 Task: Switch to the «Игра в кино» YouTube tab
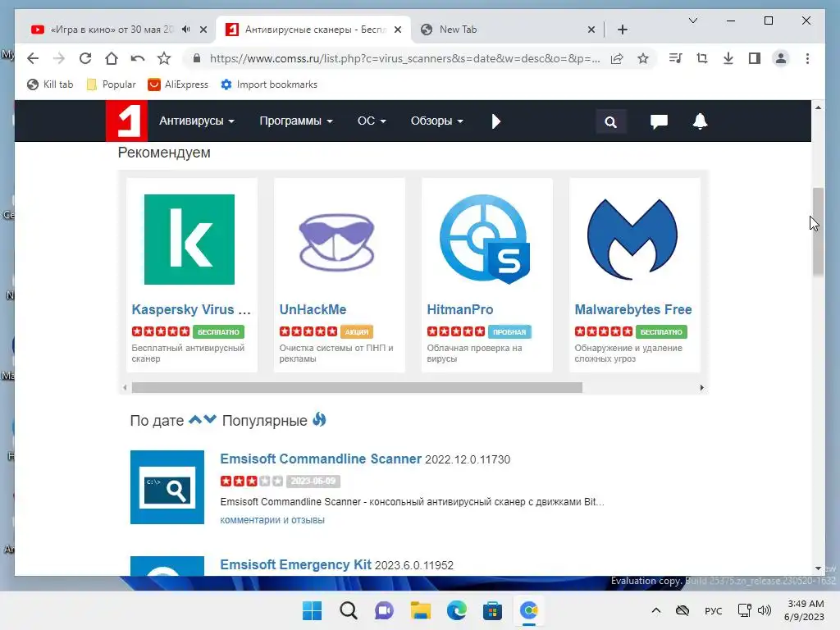[112, 30]
